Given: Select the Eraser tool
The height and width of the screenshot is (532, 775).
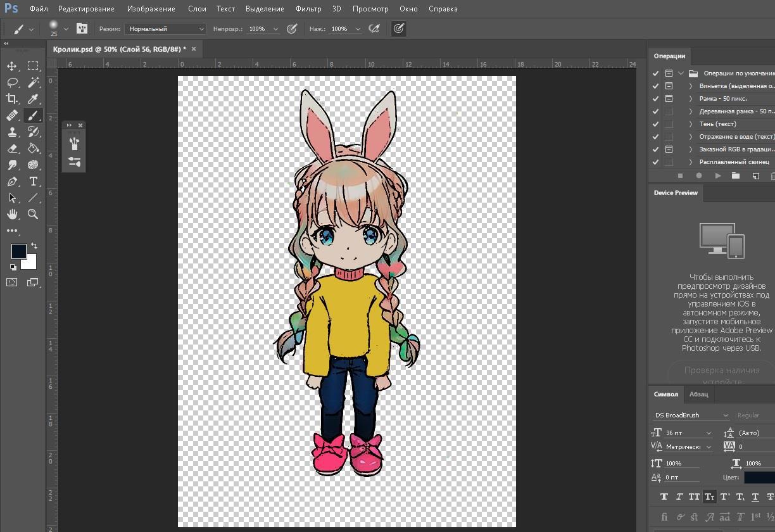Looking at the screenshot, I should point(12,148).
